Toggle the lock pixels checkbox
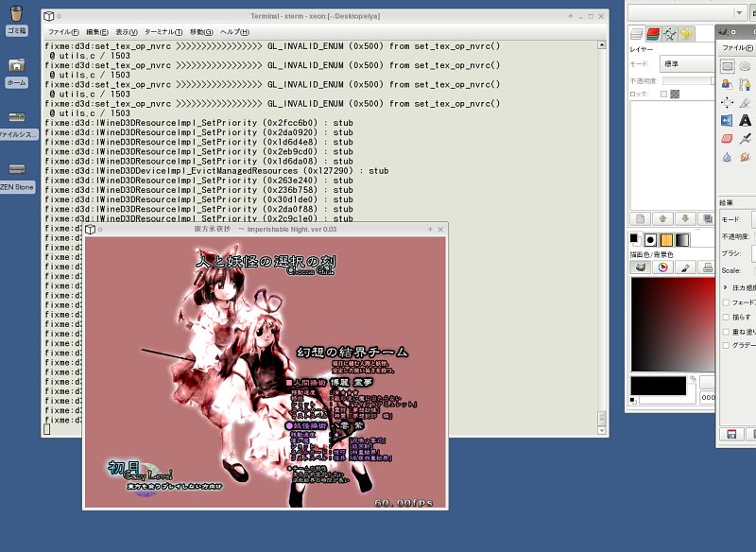The image size is (756, 552). 664,94
